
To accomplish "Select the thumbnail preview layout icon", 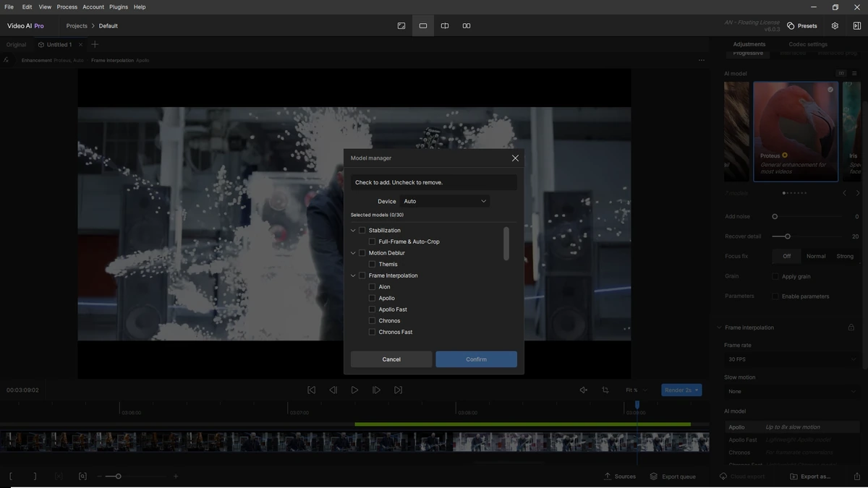I will coord(401,26).
